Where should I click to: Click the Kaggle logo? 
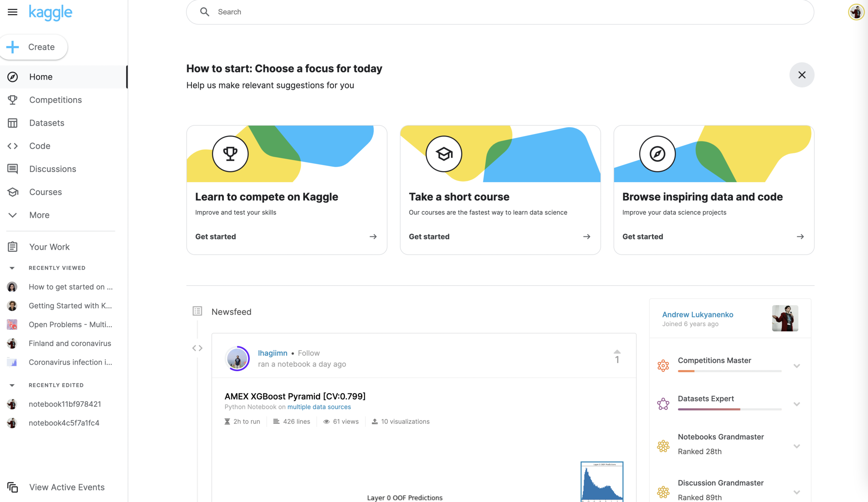pyautogui.click(x=51, y=12)
